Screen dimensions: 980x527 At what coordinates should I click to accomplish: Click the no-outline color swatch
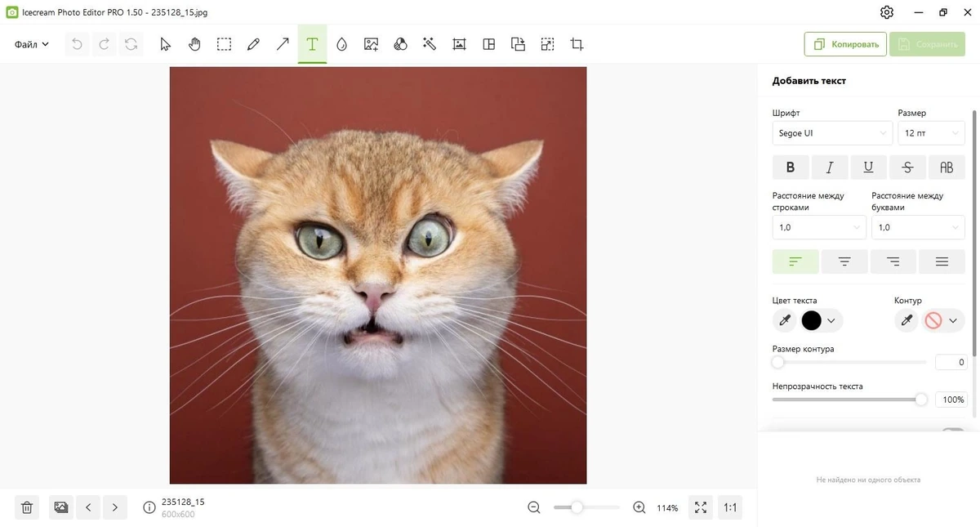933,321
